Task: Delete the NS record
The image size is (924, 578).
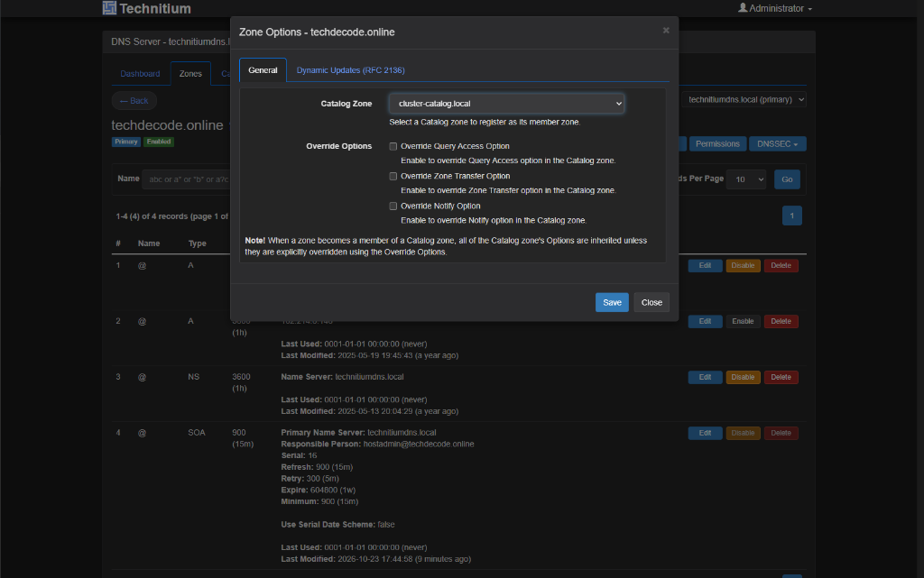Action: click(781, 377)
